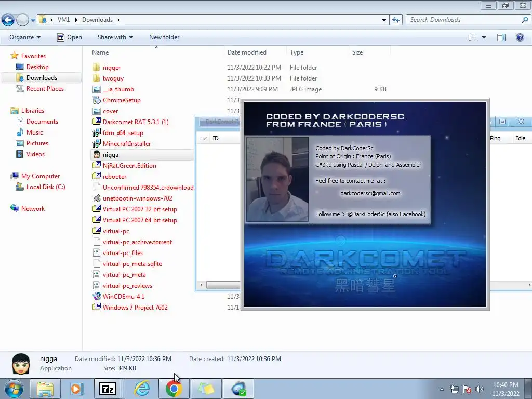Open 7-Zip from the taskbar
Screen dimensions: 532x399
pos(107,389)
